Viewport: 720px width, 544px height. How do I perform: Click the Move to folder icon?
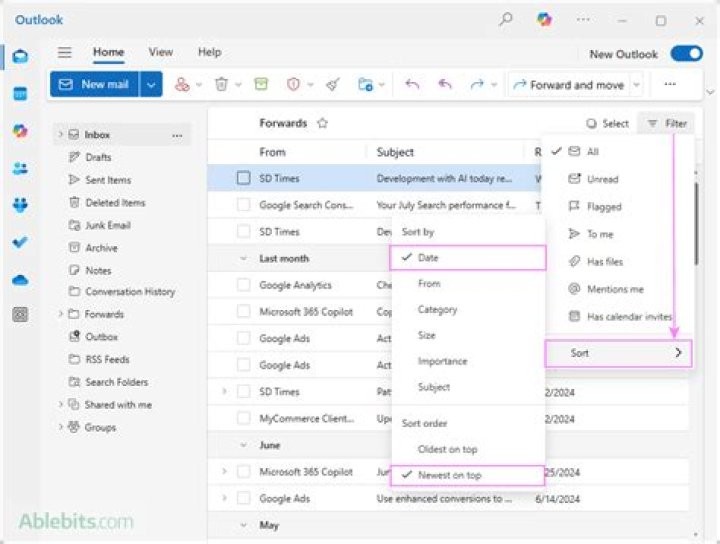366,84
